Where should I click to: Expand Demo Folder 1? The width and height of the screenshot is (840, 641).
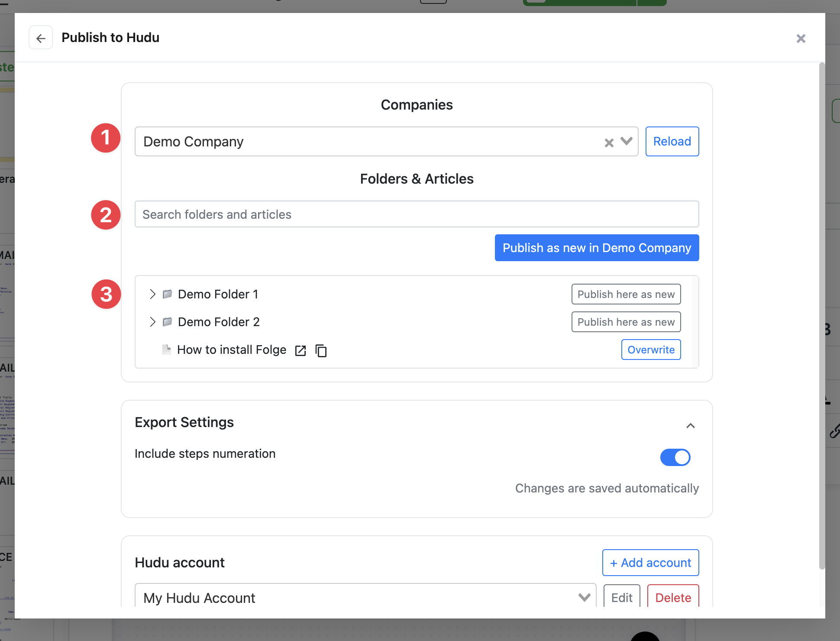[152, 294]
